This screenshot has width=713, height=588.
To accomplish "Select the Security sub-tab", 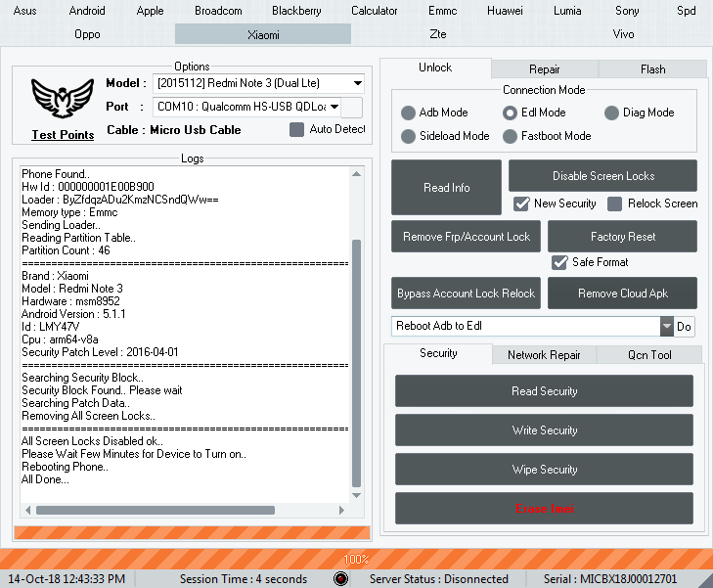I will click(x=438, y=353).
